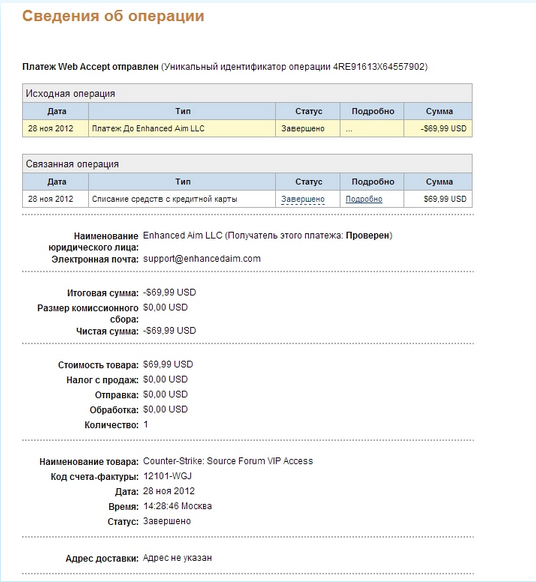
Task: Click the 'Итоговая сумма' value -$69,99 USD
Action: [x=170, y=292]
